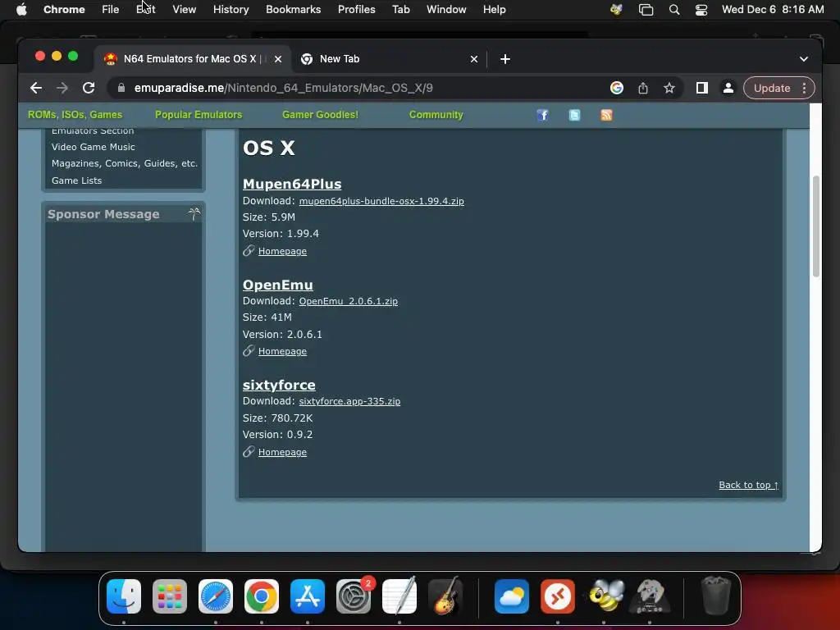Image resolution: width=840 pixels, height=630 pixels.
Task: Go back using the browser back arrow
Action: pyautogui.click(x=36, y=88)
